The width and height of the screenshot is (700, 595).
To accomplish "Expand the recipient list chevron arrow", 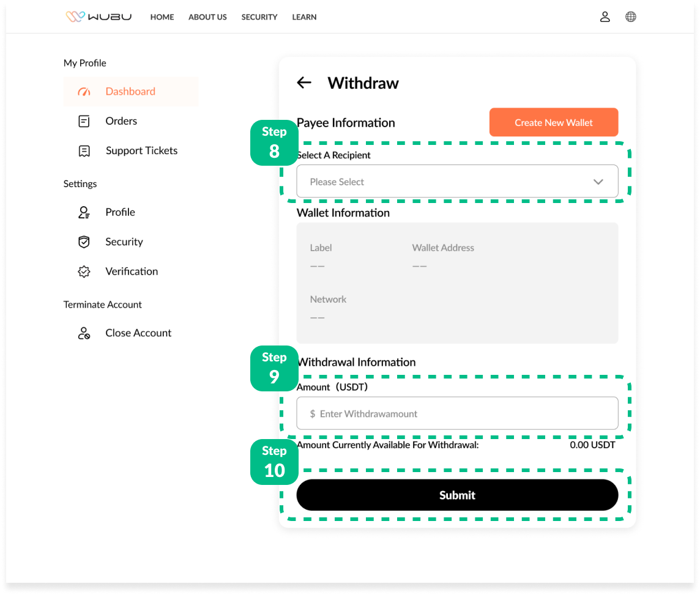I will click(598, 182).
